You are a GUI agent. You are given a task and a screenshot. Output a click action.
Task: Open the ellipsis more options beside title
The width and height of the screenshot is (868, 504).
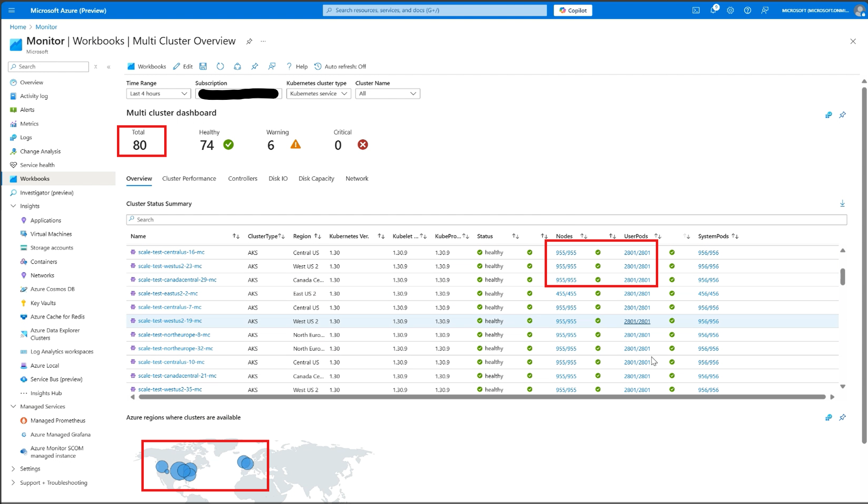point(263,41)
